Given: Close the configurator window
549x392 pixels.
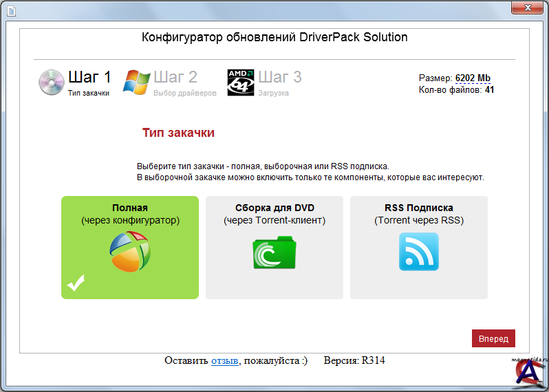Looking at the screenshot, I should click(526, 7).
